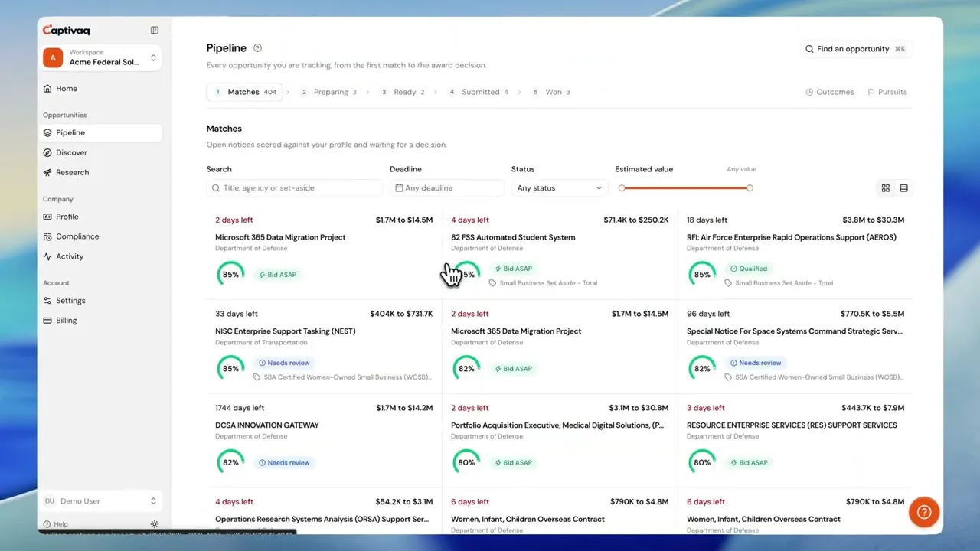Switch to the Won stage tab
This screenshot has width=980, height=551.
551,92
